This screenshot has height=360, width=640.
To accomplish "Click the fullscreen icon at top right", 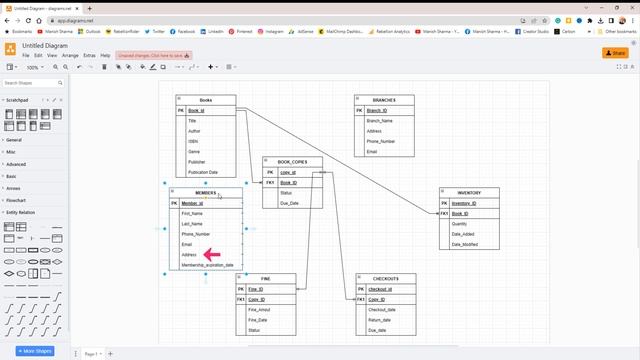I will [619, 67].
